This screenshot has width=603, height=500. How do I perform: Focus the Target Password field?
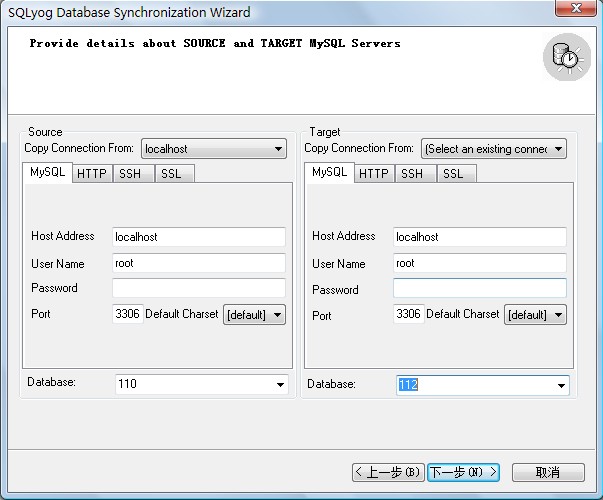pyautogui.click(x=480, y=288)
